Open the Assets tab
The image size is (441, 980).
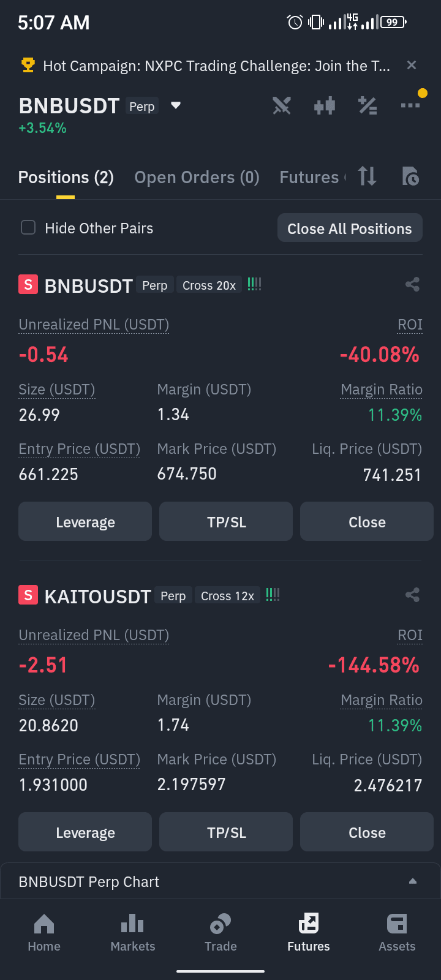(x=397, y=933)
